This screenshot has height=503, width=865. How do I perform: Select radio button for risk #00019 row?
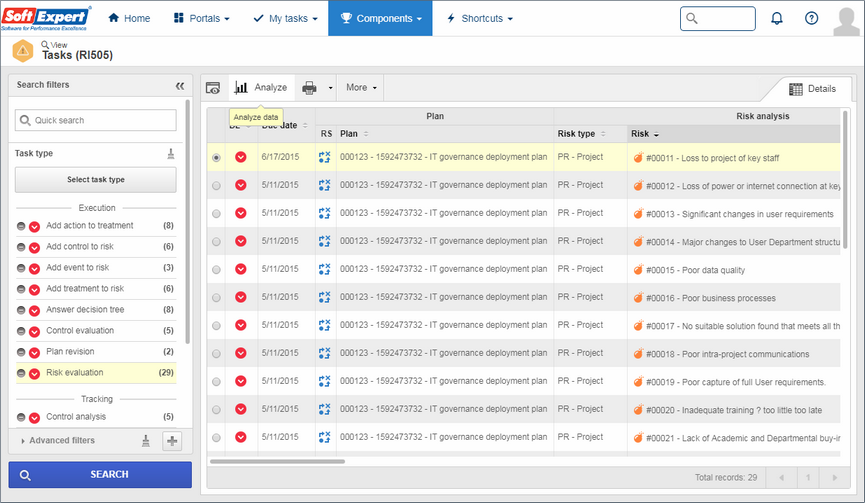click(x=216, y=382)
